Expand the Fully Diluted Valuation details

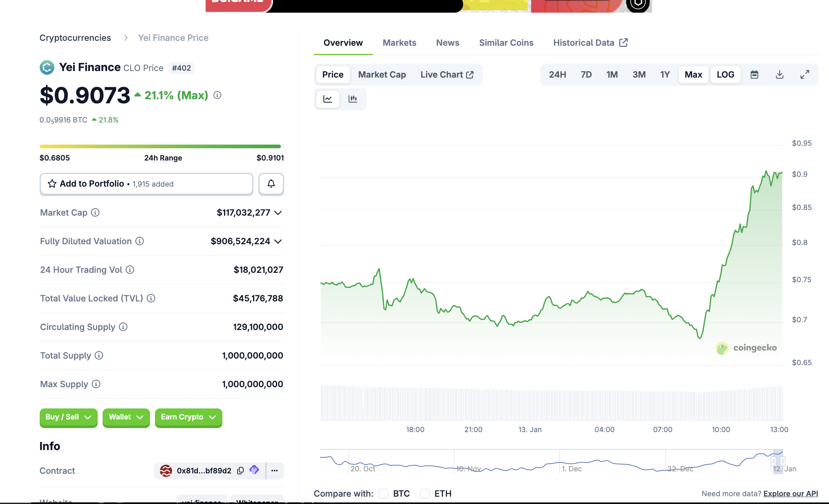278,241
